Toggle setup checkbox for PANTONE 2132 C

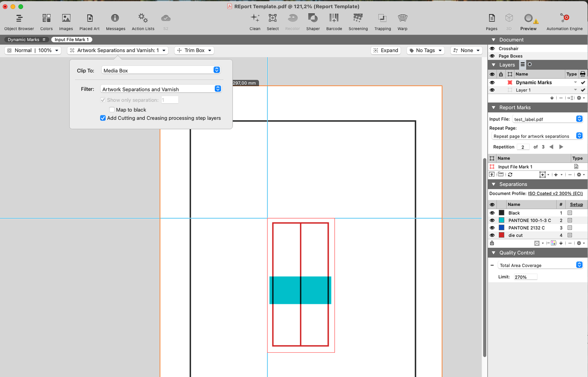point(570,228)
